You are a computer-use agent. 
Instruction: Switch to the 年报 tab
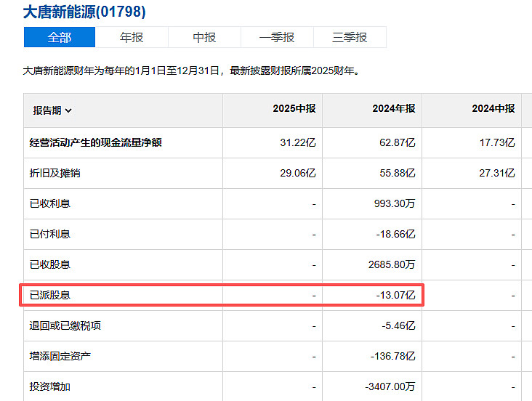coord(132,37)
